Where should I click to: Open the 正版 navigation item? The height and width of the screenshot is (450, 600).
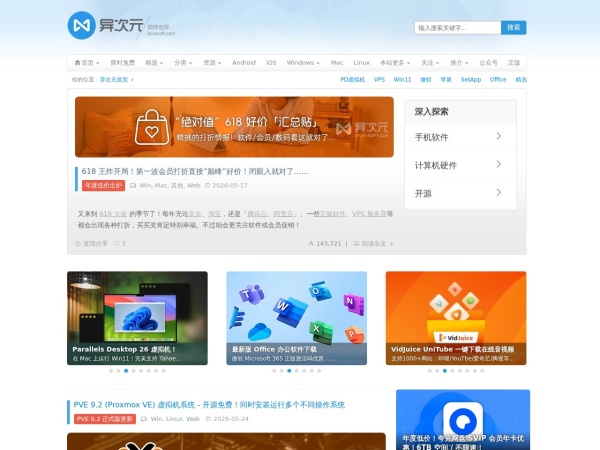[514, 63]
